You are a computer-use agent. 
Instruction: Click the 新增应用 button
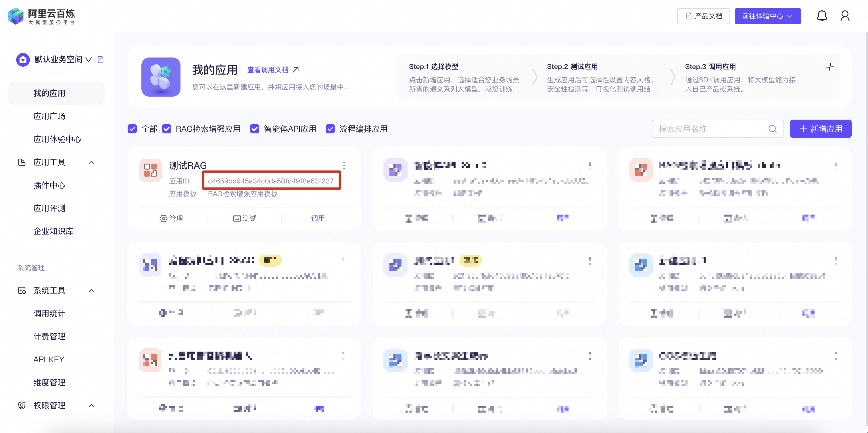click(x=820, y=129)
